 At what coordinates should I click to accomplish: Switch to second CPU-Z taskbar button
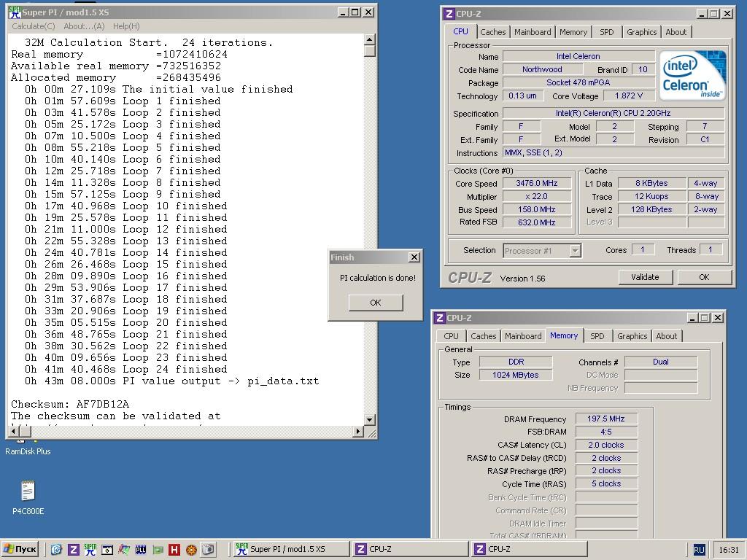(530, 550)
